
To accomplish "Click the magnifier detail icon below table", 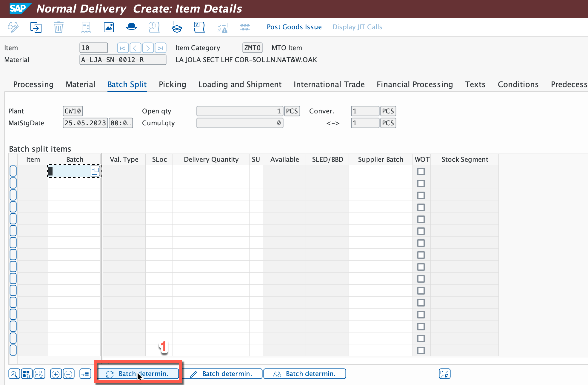I will [x=14, y=374].
